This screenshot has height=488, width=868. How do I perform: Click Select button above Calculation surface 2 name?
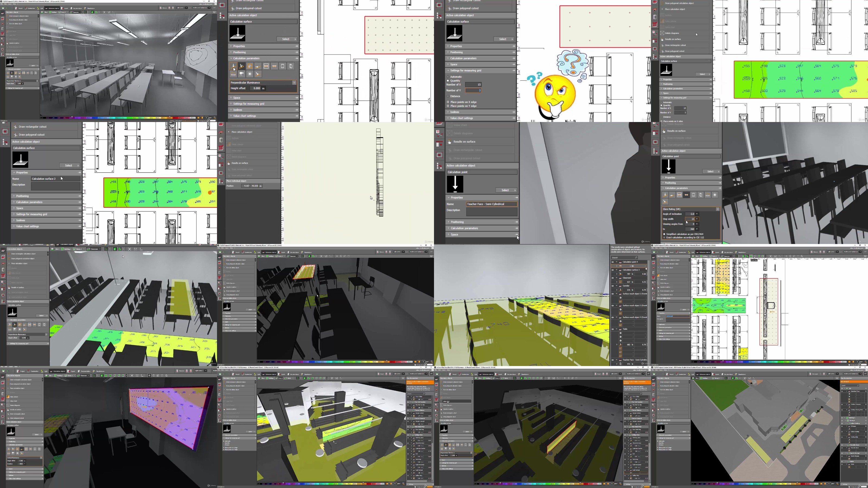pos(70,165)
